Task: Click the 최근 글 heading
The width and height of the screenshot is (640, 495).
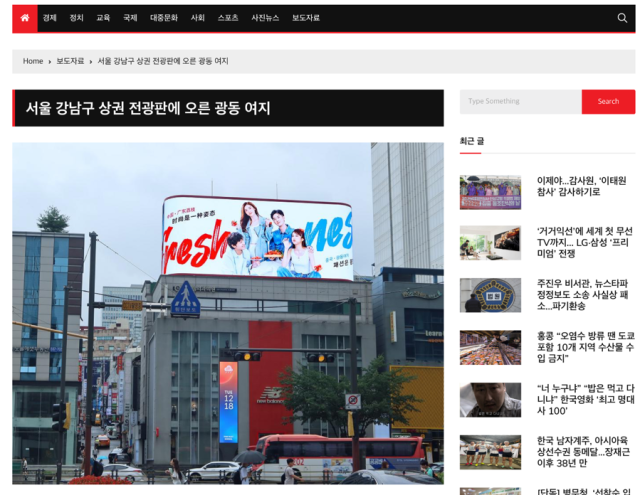Action: [x=472, y=141]
